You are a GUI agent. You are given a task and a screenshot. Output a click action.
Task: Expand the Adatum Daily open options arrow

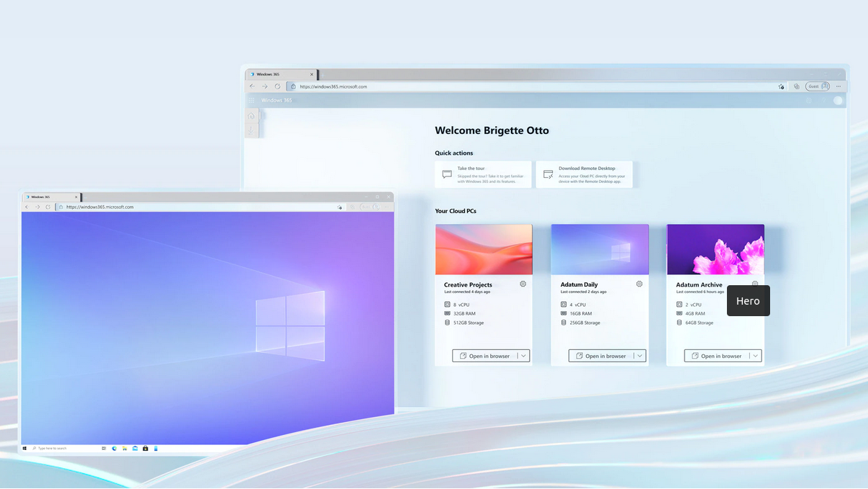[640, 356]
